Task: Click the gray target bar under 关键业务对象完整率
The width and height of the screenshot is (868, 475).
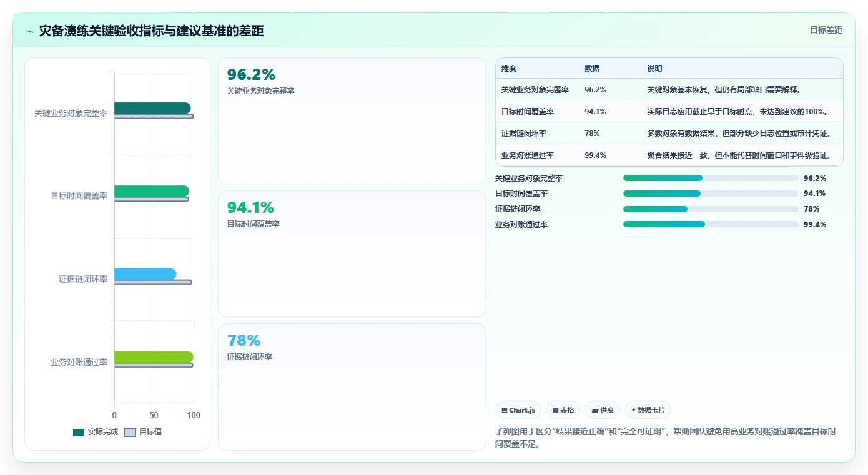Action: pos(154,116)
